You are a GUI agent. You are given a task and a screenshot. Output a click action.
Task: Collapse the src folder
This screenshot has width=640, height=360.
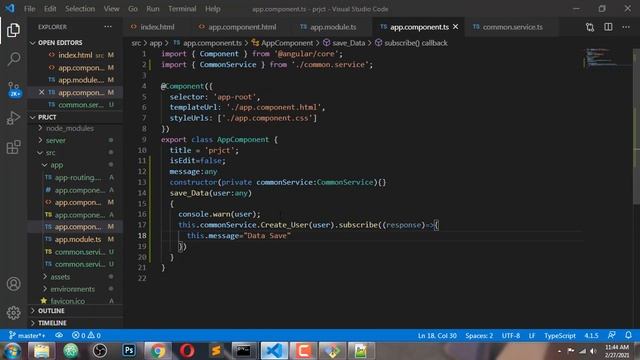tap(76, 153)
